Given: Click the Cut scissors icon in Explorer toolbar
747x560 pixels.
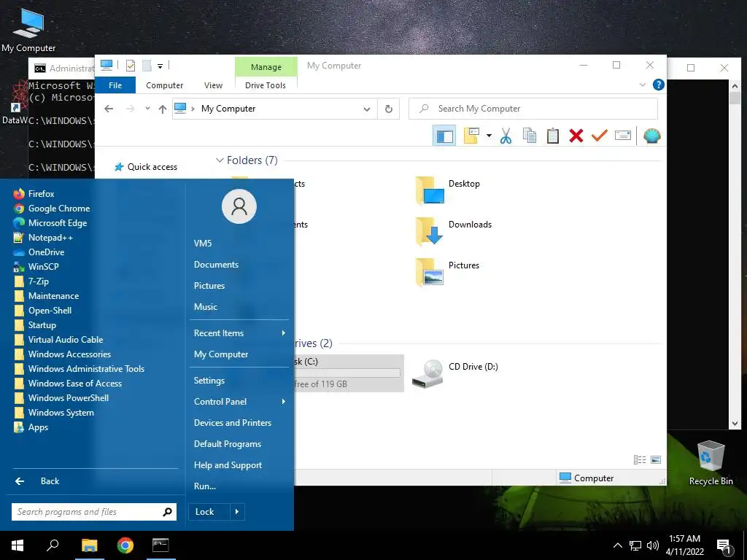Looking at the screenshot, I should coord(506,136).
